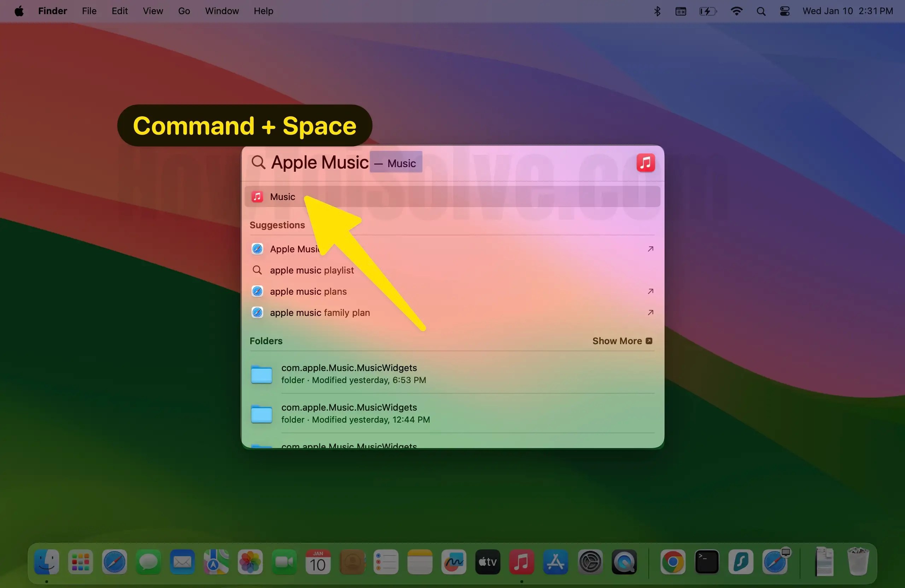Viewport: 905px width, 588px height.
Task: Click the Bluetooth icon in the menu bar
Action: 657,11
